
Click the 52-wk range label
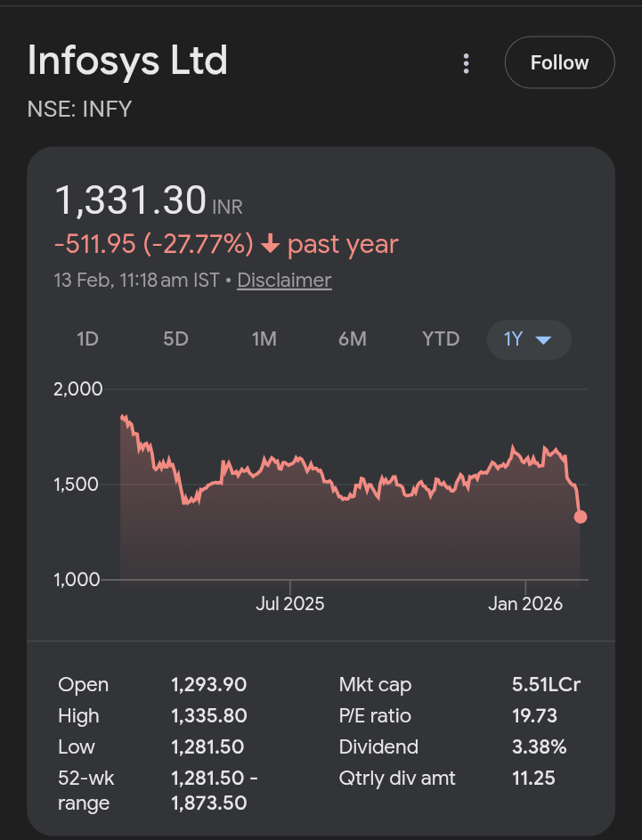point(86,790)
